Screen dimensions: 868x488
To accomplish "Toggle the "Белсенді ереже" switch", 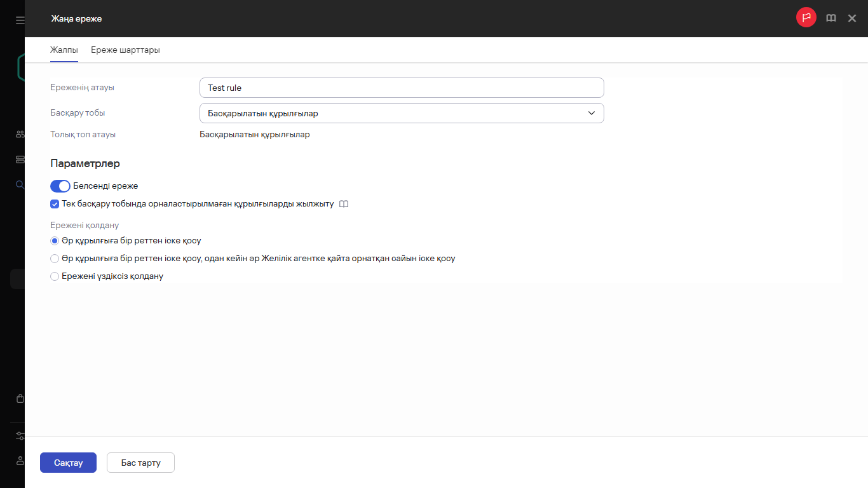I will tap(60, 186).
